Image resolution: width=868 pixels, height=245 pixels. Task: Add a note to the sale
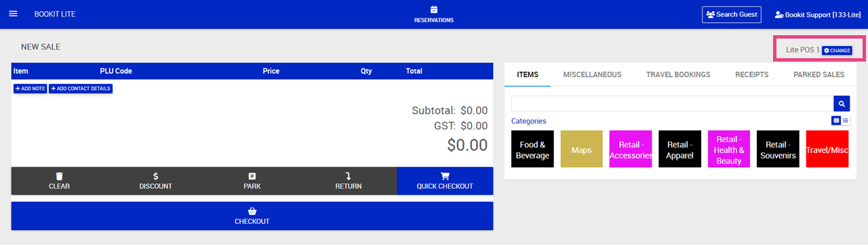(31, 89)
